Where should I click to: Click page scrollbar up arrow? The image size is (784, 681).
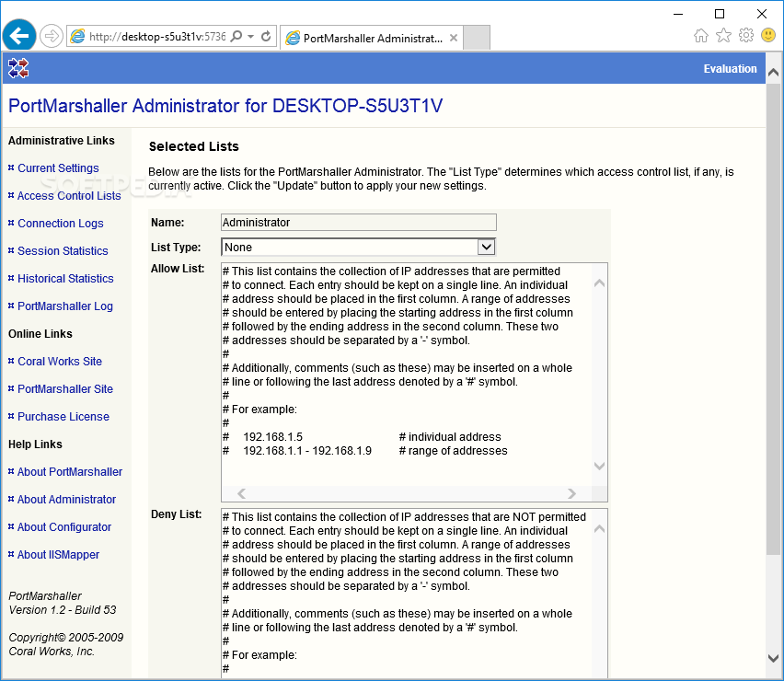[773, 73]
